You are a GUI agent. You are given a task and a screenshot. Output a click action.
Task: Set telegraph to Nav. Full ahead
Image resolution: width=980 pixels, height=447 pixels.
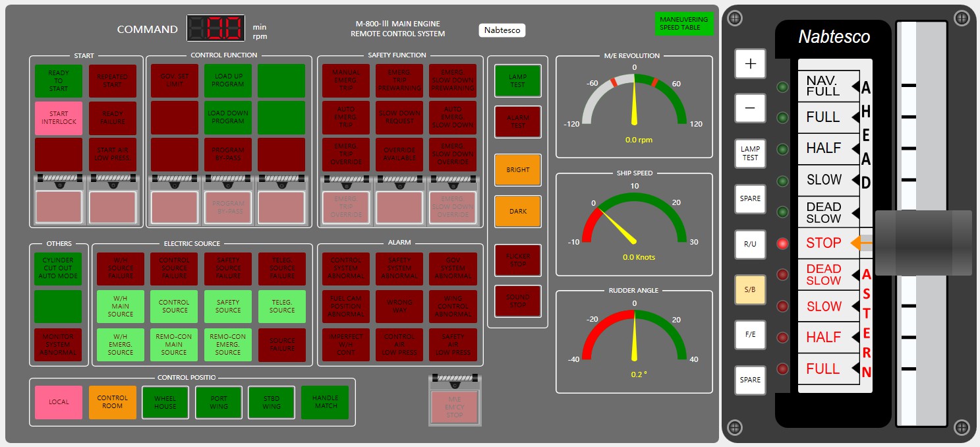[828, 86]
